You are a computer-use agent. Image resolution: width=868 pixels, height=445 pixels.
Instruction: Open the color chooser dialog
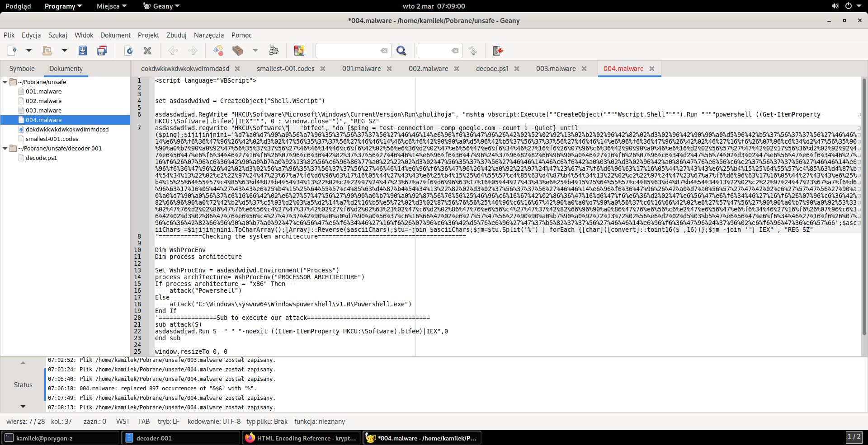click(299, 51)
